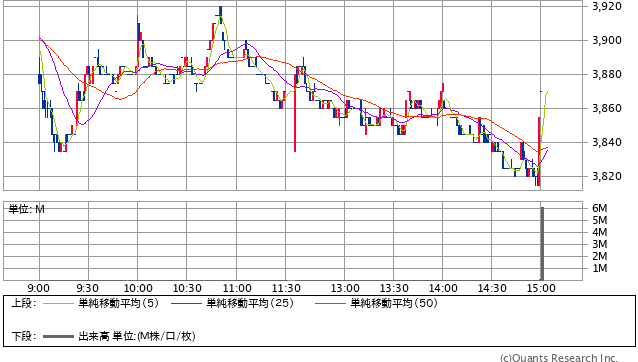Image resolution: width=638 pixels, height=362 pixels.
Task: Click the purple 単純移動平均(25) legend line
Action: (186, 303)
